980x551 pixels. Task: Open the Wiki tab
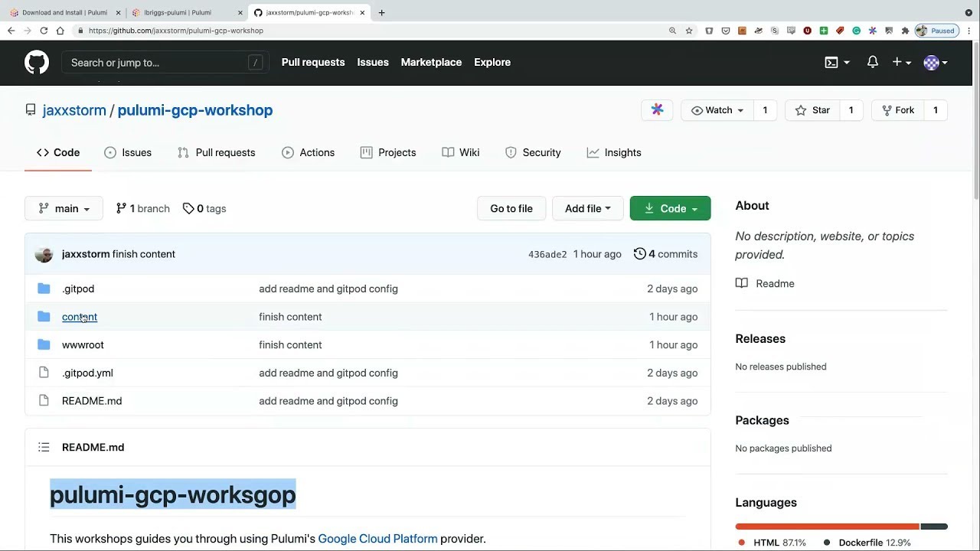[x=461, y=152]
